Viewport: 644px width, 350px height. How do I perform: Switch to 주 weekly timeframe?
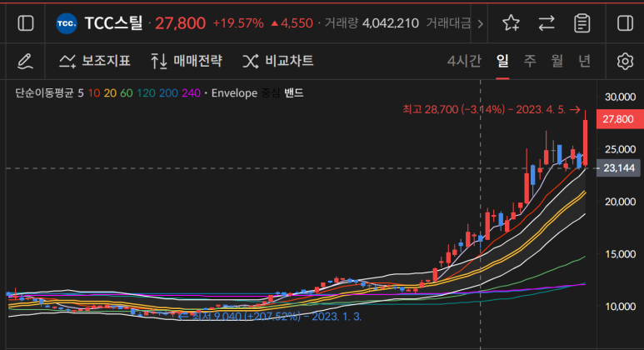[x=530, y=61]
